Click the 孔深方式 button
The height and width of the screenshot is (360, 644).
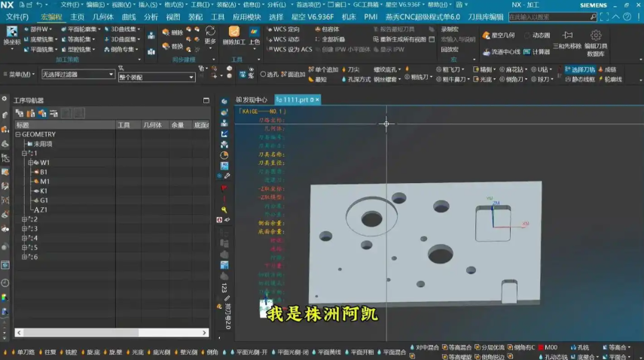[356, 79]
